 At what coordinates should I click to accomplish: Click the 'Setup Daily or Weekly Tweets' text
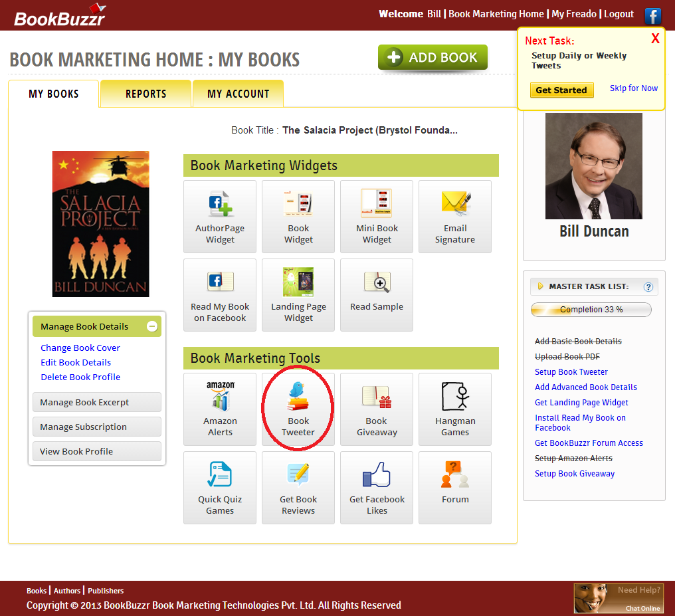point(579,60)
